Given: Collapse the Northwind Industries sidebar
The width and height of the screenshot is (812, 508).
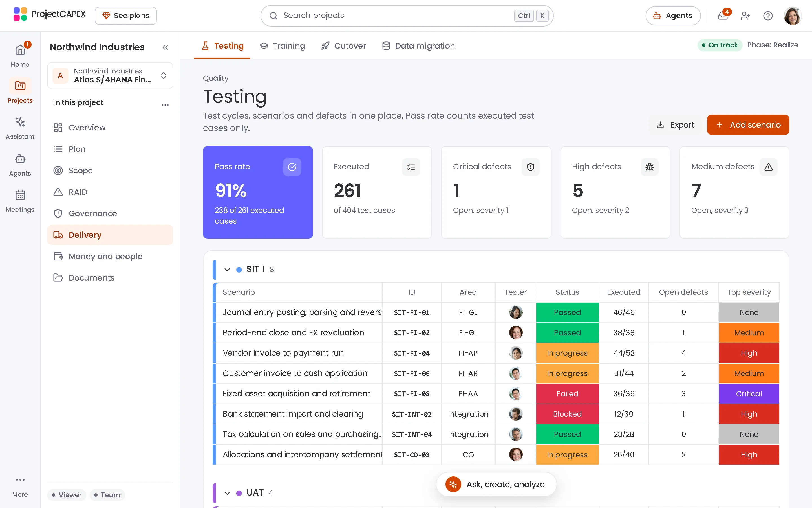Looking at the screenshot, I should [165, 47].
